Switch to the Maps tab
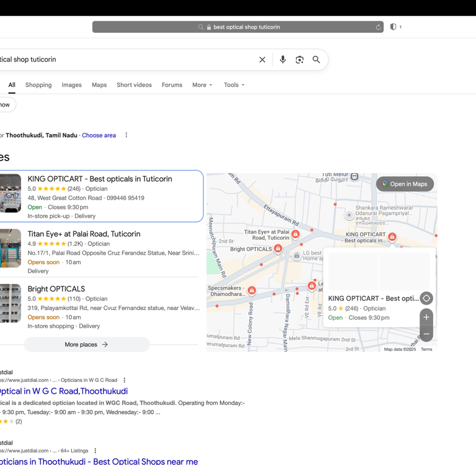Viewport: 476px width, 465px height. [99, 85]
